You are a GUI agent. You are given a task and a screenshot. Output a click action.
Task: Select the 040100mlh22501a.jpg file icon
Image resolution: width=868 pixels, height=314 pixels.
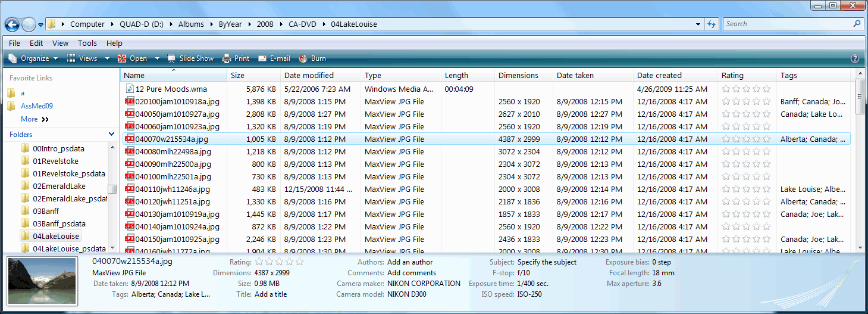(130, 176)
